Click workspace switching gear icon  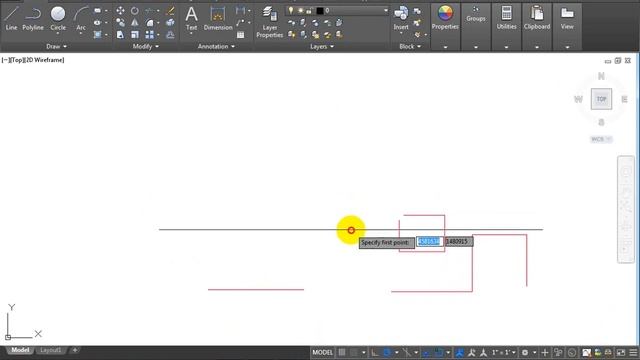[x=525, y=352]
